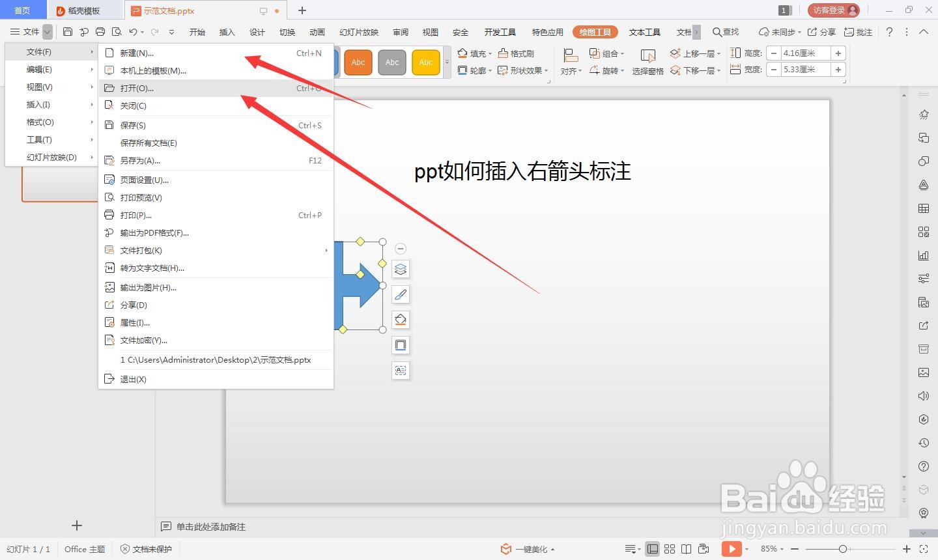Open the shape fill bucket icon near the arrow
Image resolution: width=938 pixels, height=560 pixels.
(400, 320)
